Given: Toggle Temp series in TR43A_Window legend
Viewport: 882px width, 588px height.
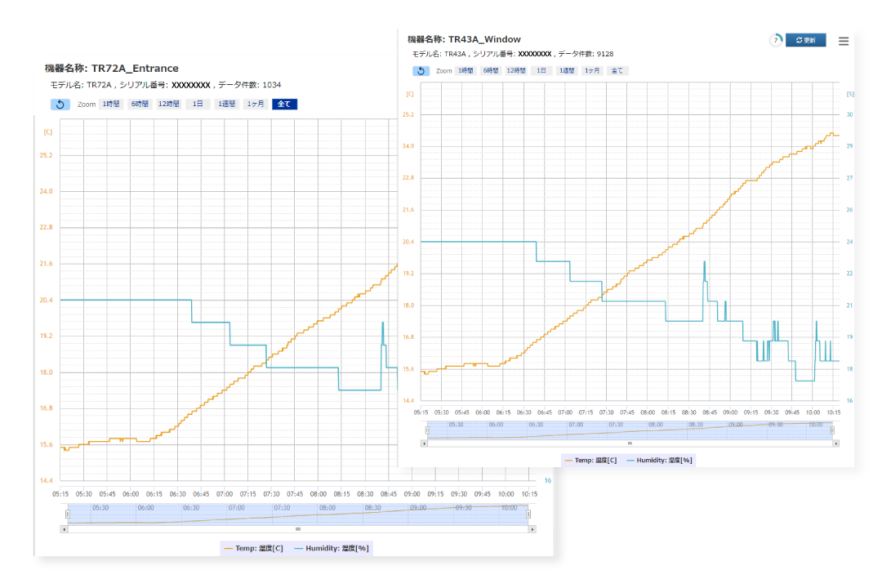Looking at the screenshot, I should click(589, 461).
